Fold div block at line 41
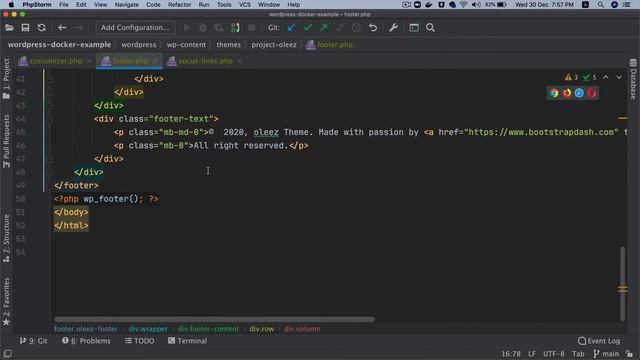The height and width of the screenshot is (360, 640). 50,79
